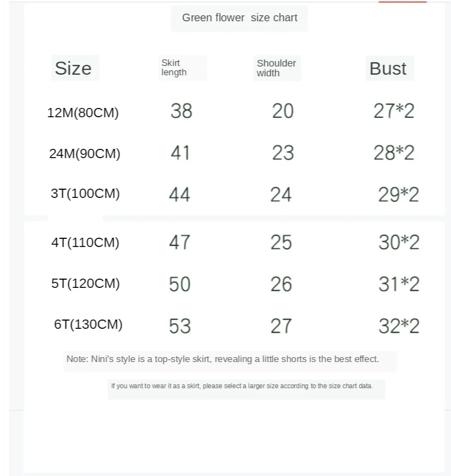Viewport: 451px width, 476px height.
Task: Click shoulder width value 23
Action: 282,153
